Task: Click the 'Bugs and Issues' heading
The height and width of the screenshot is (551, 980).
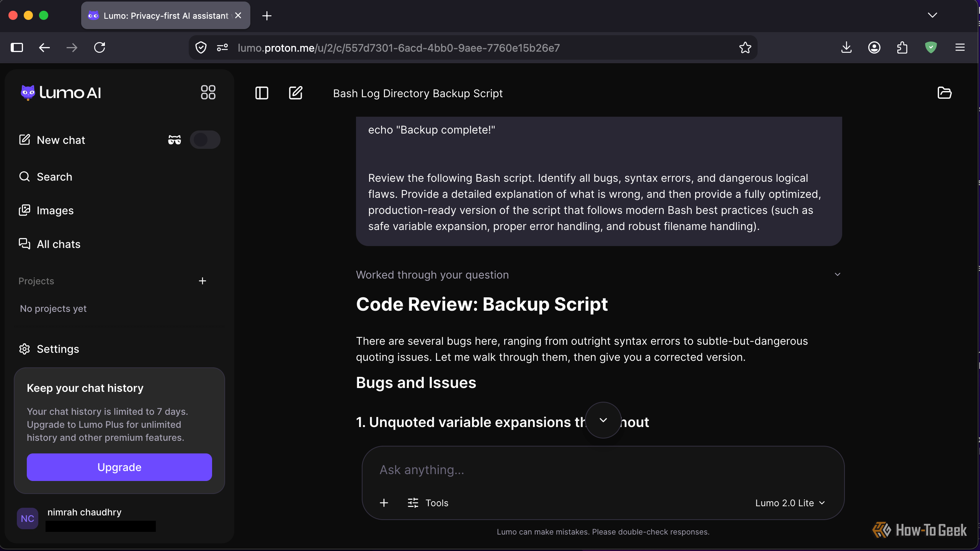Action: (416, 383)
